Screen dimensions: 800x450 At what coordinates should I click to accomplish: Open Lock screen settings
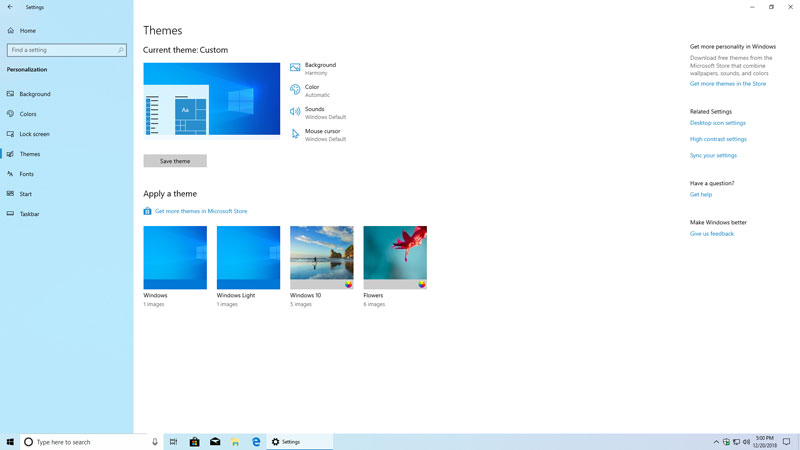click(x=34, y=134)
